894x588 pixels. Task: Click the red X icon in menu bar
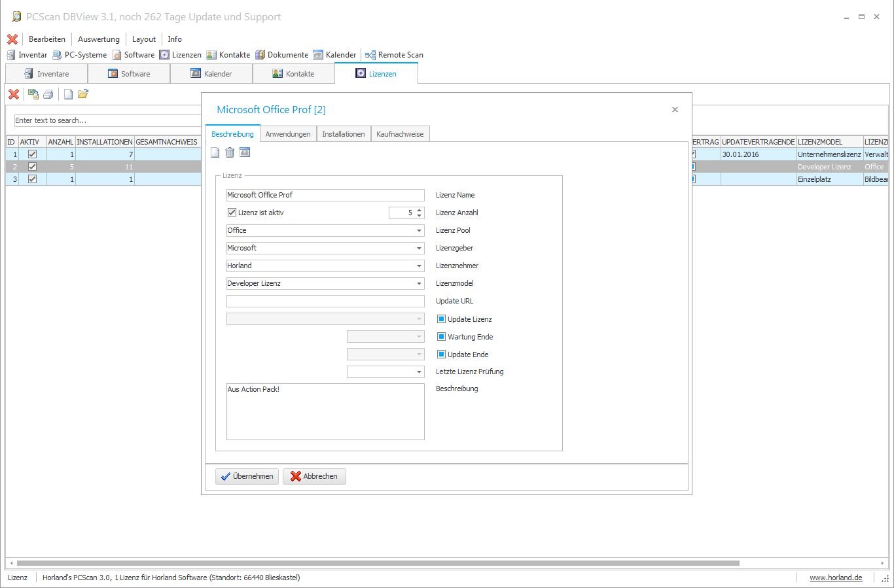[12, 39]
